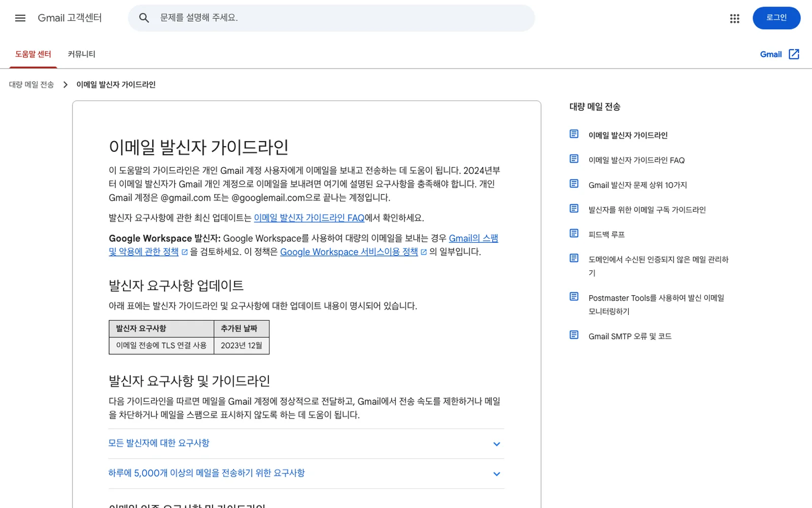Click the document icon beside 도메인에서 수신된 인증되지 않은 메일
Image resolution: width=812 pixels, height=508 pixels.
[574, 259]
